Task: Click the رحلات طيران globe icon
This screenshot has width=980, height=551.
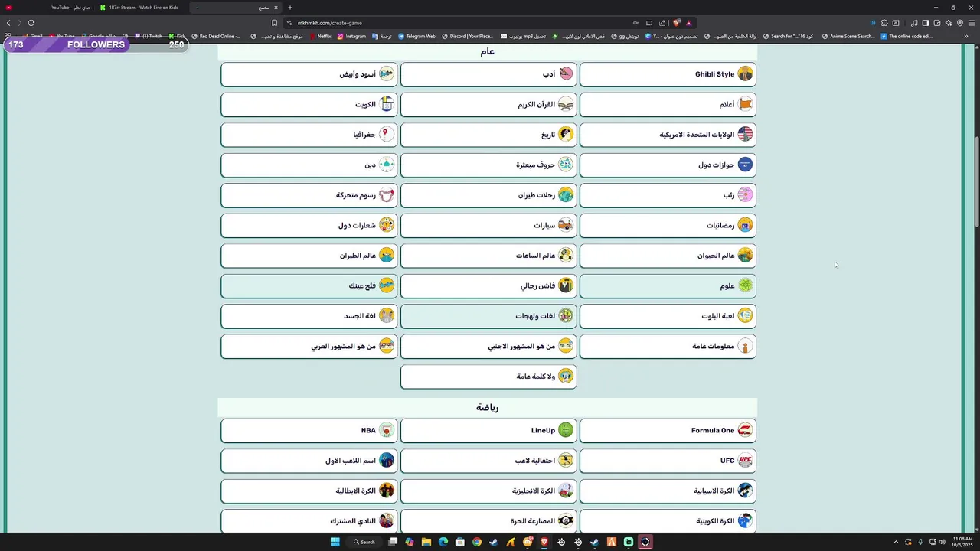Action: 566,195
